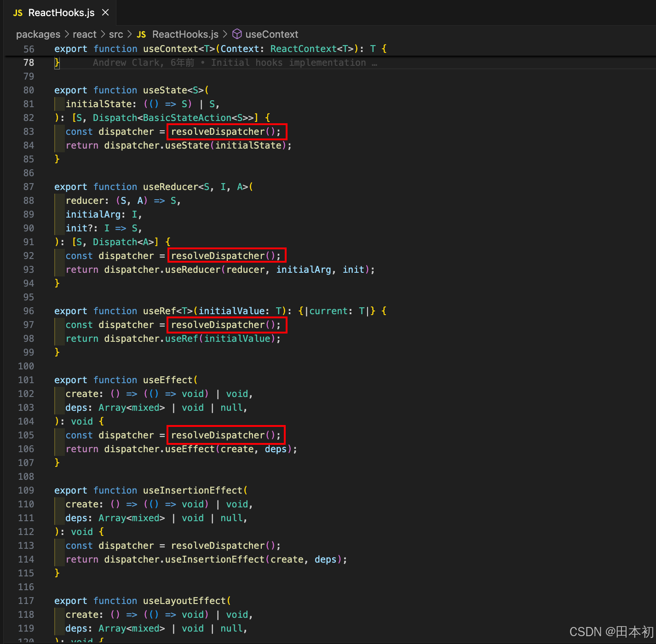Image resolution: width=656 pixels, height=644 pixels.
Task: Click useInsertionEffect function name on line 109
Action: point(192,490)
